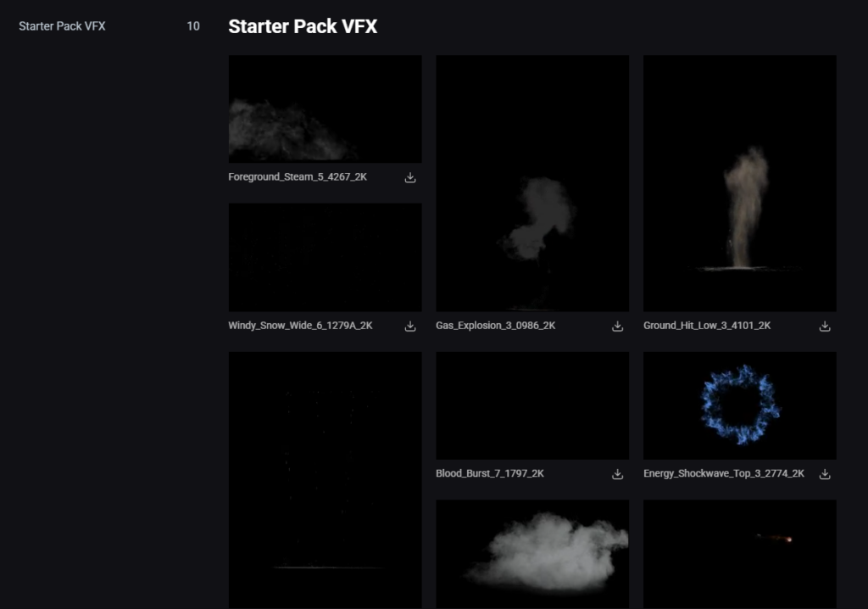The width and height of the screenshot is (868, 609).
Task: Select the large white smoke cloud thumbnail
Action: [532, 553]
